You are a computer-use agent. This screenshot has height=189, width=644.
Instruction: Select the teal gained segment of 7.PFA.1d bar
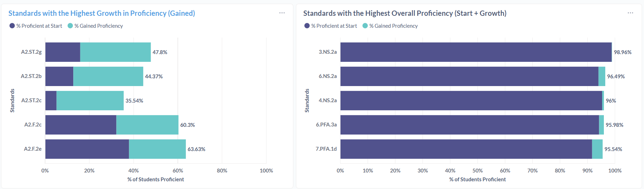(x=597, y=149)
